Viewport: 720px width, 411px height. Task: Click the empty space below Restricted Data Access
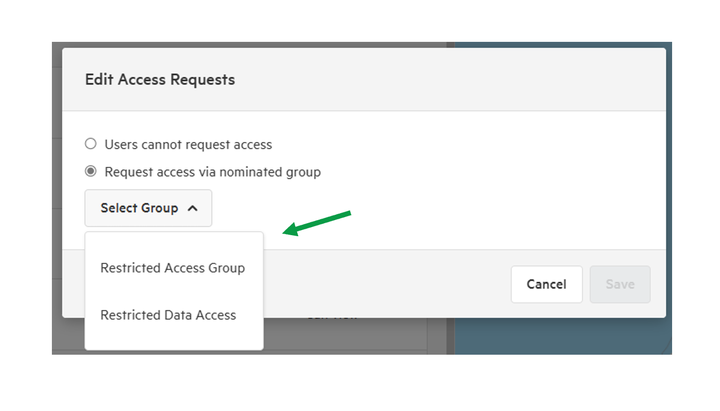[x=174, y=340]
